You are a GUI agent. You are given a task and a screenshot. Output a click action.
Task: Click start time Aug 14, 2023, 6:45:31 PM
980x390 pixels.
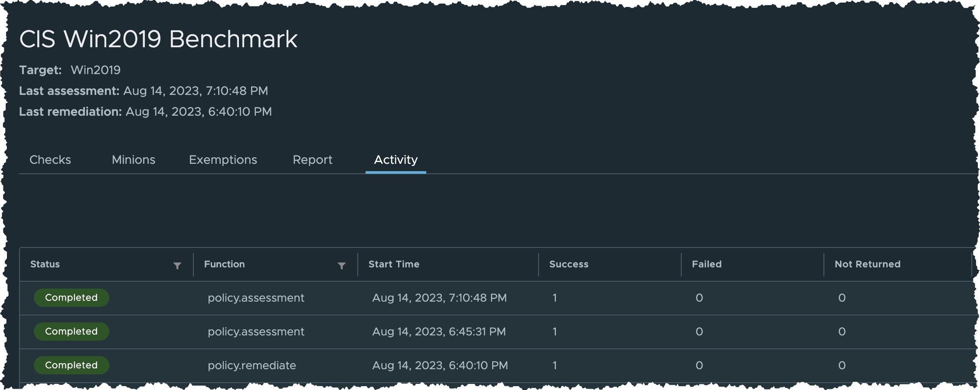tap(439, 332)
